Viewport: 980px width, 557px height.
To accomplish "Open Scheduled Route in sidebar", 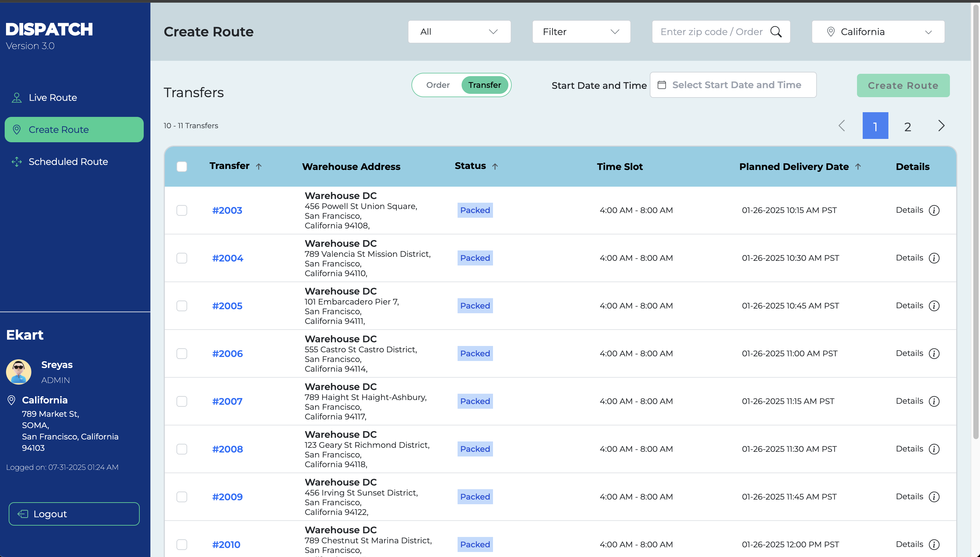I will point(68,162).
